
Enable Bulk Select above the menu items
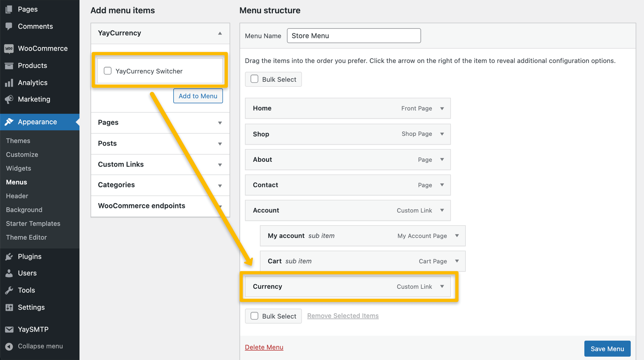(x=254, y=79)
